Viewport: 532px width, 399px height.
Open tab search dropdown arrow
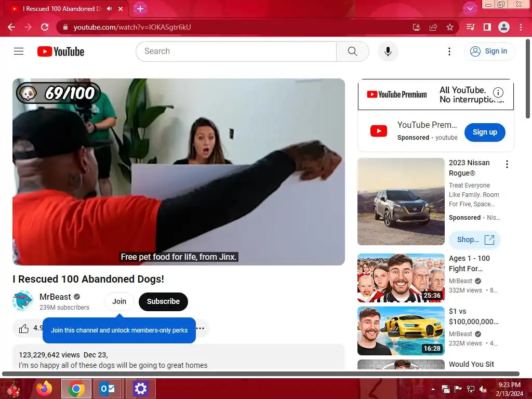pyautogui.click(x=470, y=9)
